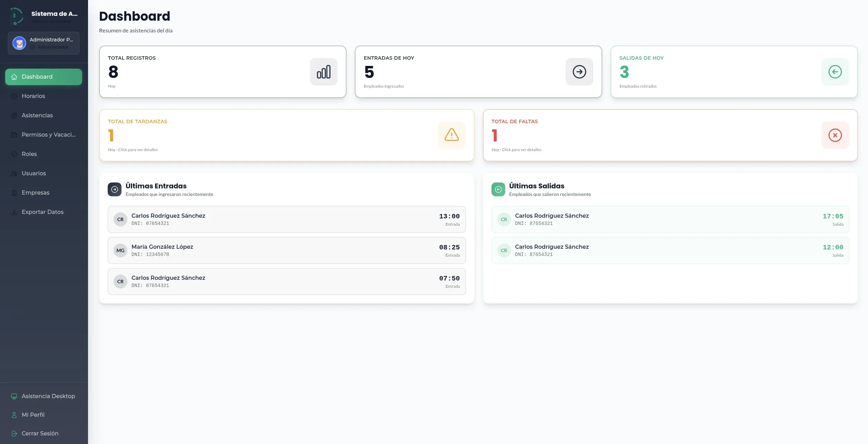Open Asistencias via its sidebar icon

(x=14, y=115)
